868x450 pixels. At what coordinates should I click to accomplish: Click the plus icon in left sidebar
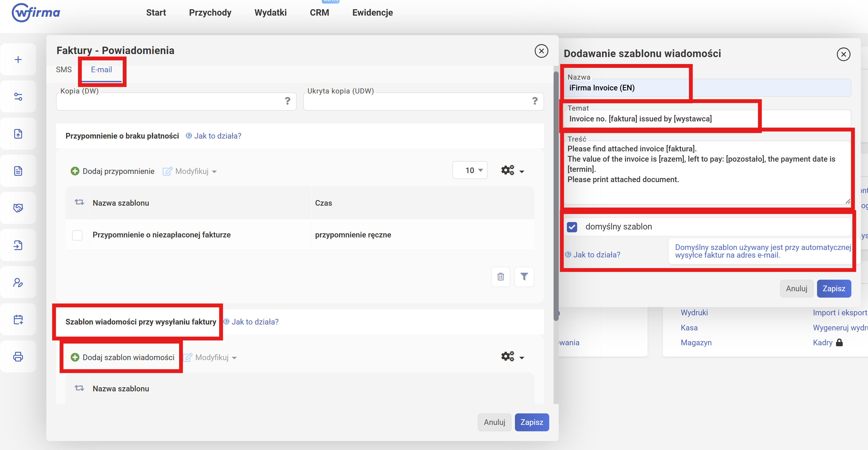pos(18,60)
